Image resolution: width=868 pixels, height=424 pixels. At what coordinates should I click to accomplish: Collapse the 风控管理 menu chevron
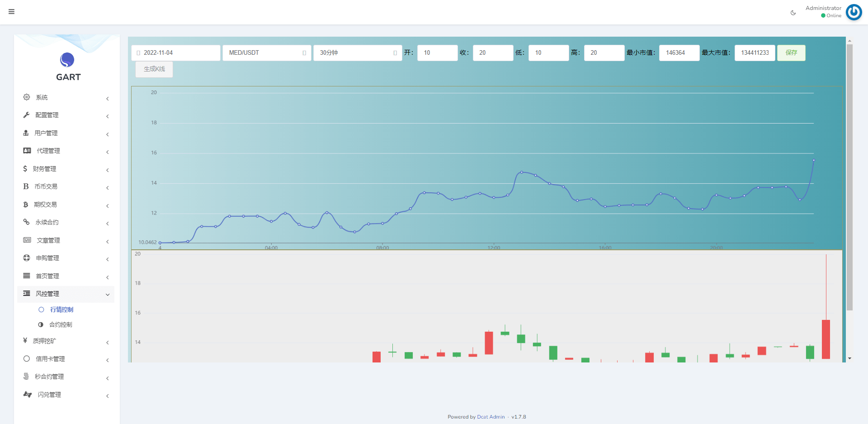tap(108, 295)
